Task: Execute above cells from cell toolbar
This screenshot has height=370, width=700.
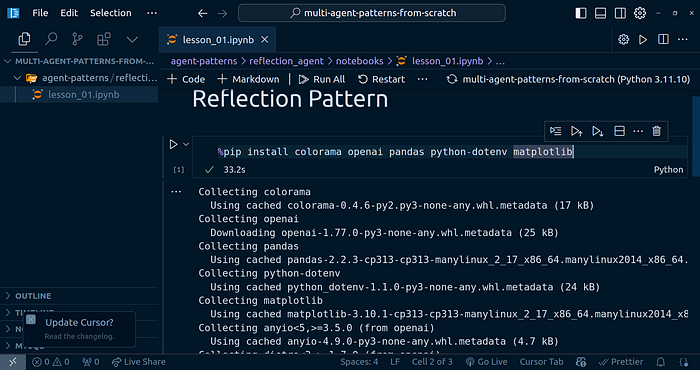Action: click(576, 131)
